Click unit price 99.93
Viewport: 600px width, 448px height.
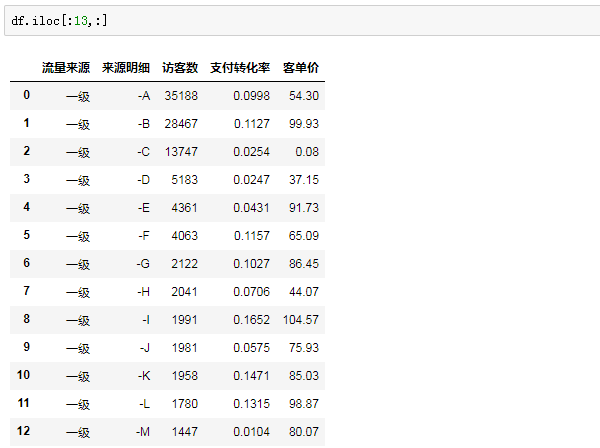(x=304, y=124)
